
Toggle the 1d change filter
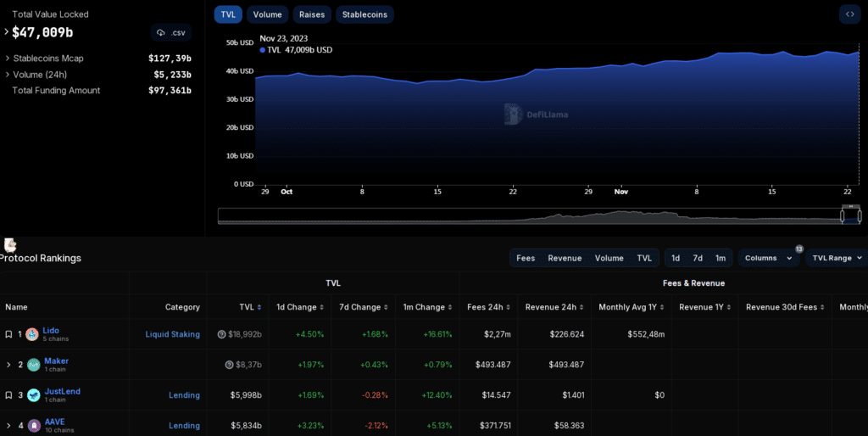coord(676,258)
